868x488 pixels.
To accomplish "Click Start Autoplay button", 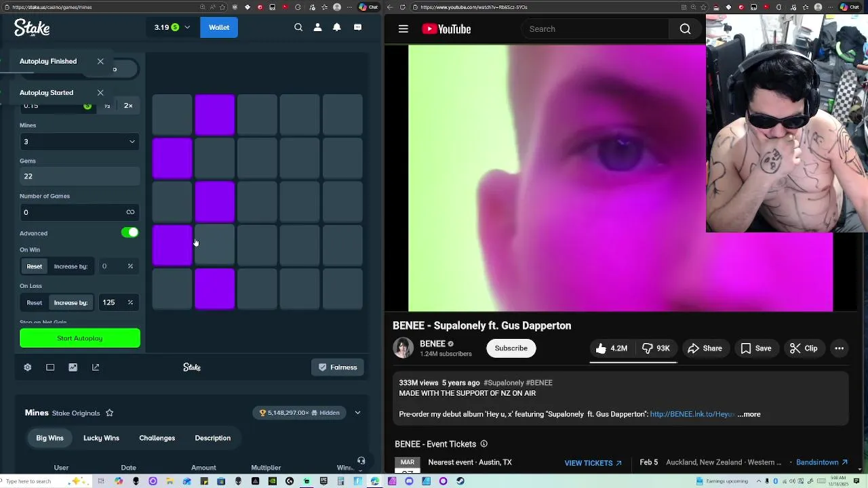I will [x=80, y=338].
